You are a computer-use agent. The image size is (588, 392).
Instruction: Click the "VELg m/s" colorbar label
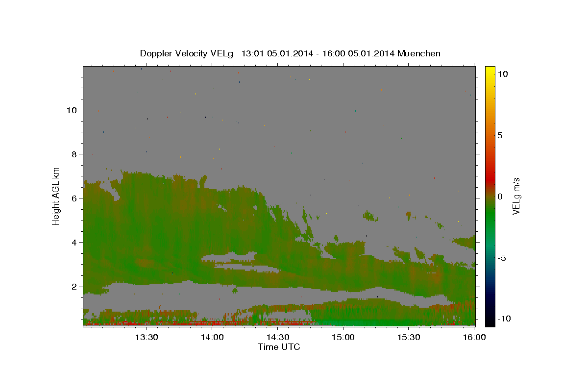[x=516, y=196]
